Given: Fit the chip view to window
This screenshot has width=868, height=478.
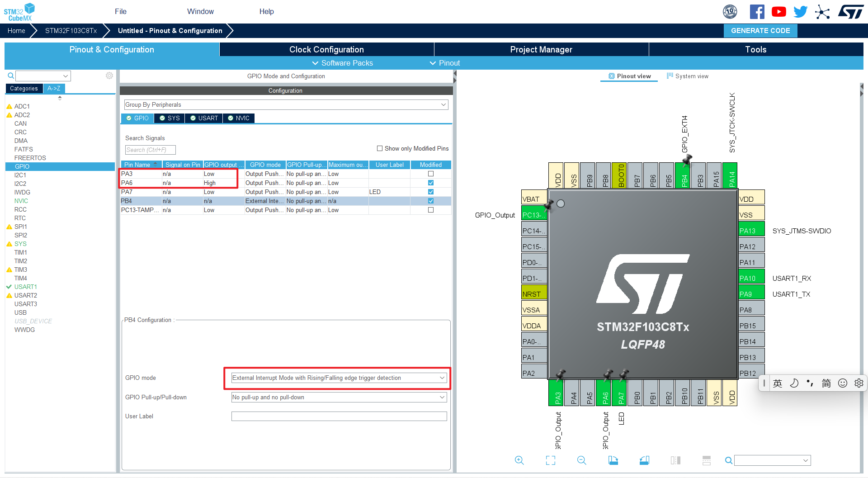Looking at the screenshot, I should click(551, 460).
